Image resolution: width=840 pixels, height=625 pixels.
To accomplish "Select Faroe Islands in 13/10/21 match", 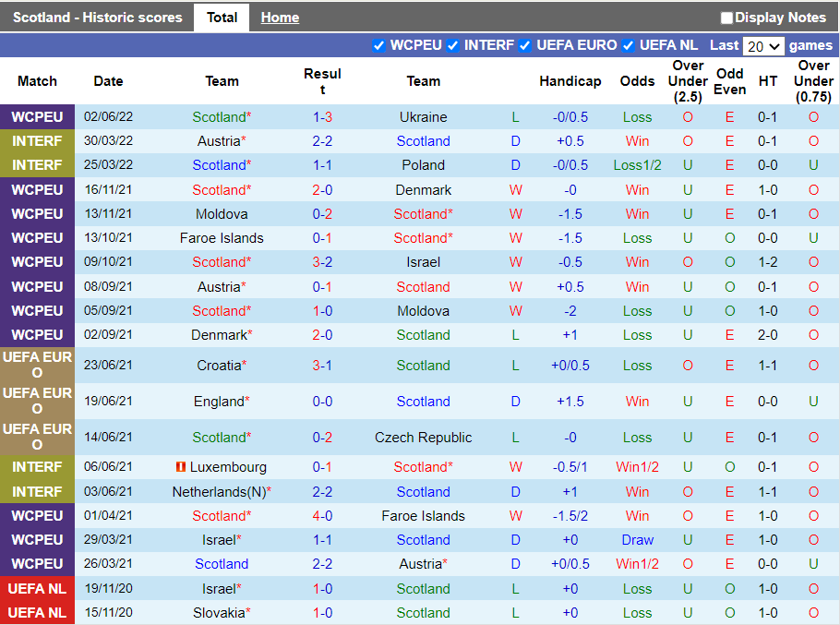I will (222, 238).
